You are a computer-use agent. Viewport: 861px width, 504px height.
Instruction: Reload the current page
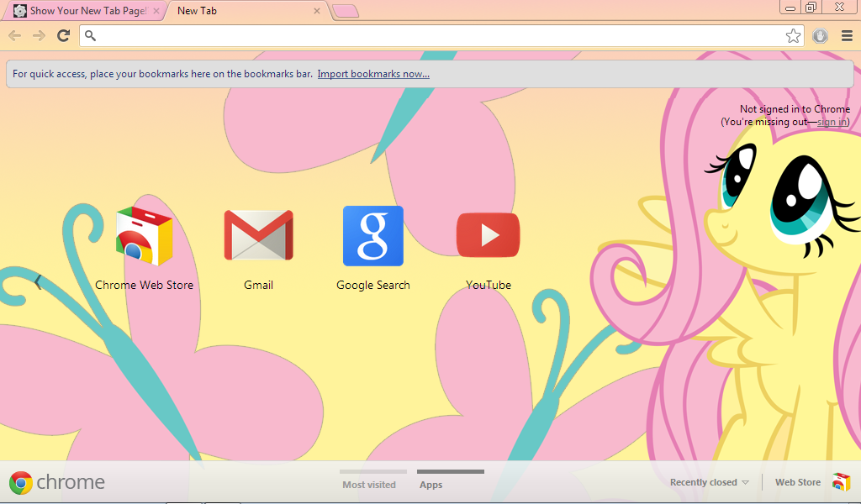tap(64, 36)
